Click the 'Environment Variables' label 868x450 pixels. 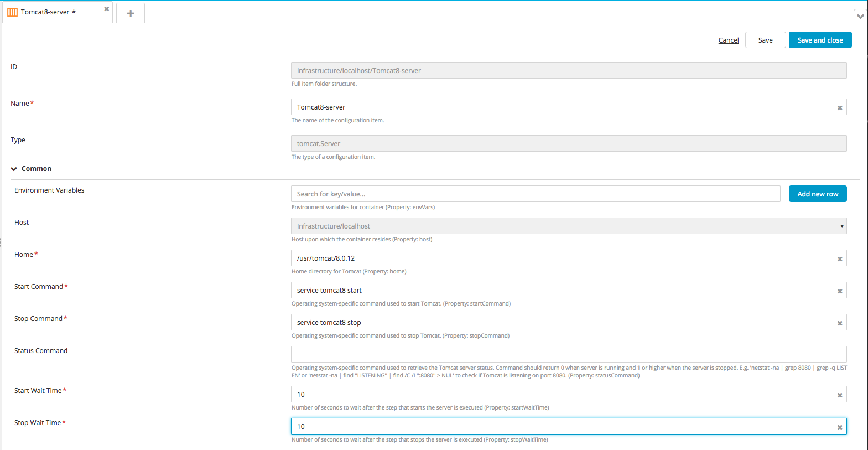49,190
